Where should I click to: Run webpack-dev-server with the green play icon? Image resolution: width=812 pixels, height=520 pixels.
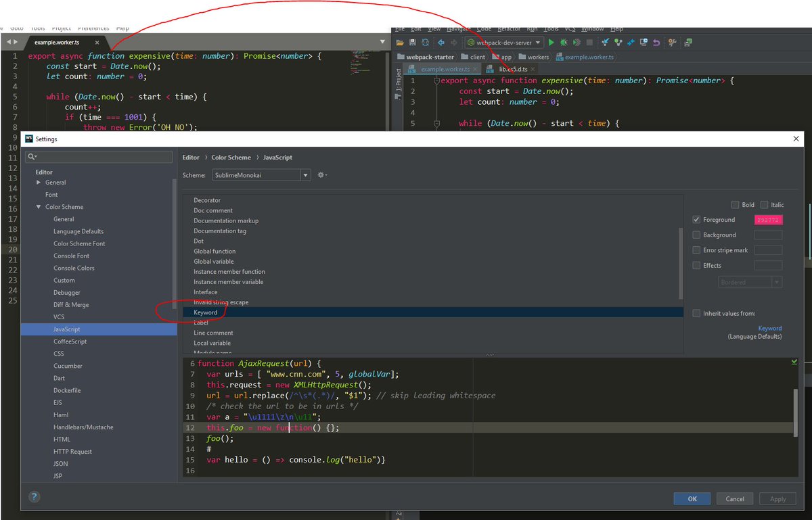551,43
